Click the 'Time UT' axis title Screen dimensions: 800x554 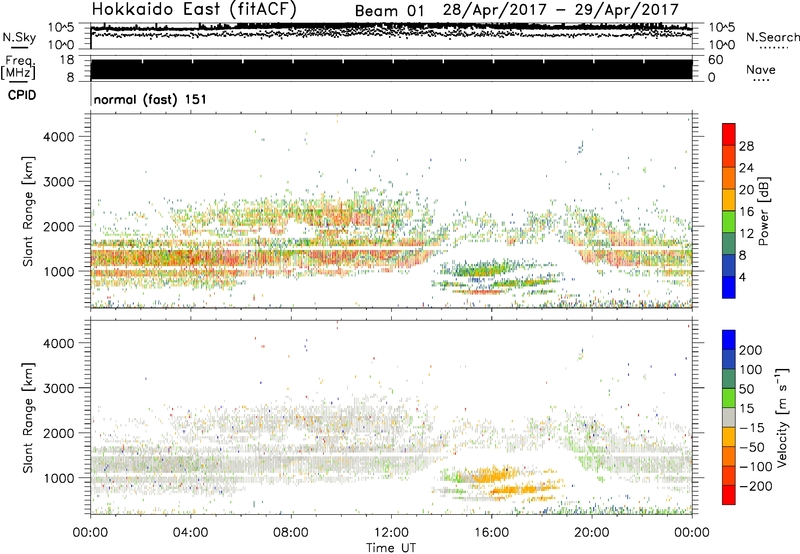point(391,548)
